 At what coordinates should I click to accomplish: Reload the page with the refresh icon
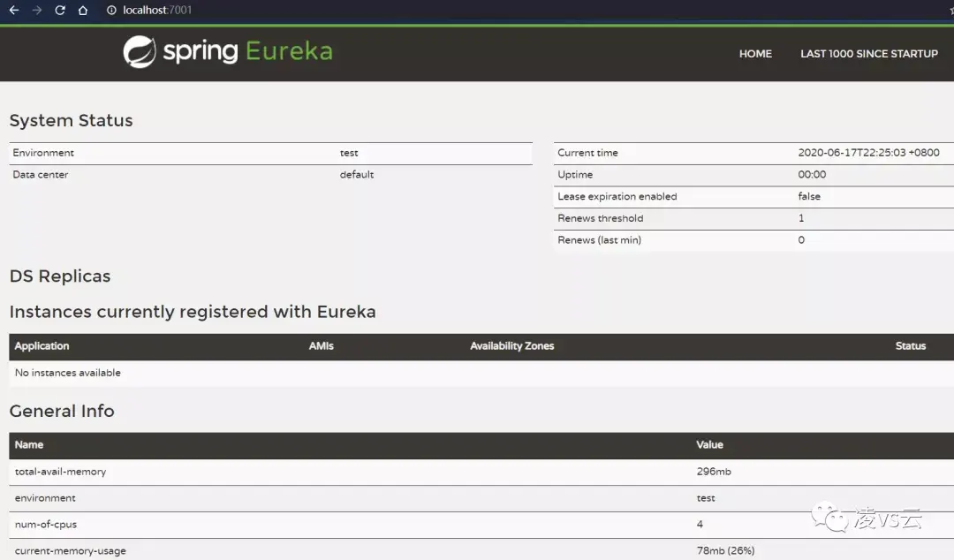click(x=60, y=10)
